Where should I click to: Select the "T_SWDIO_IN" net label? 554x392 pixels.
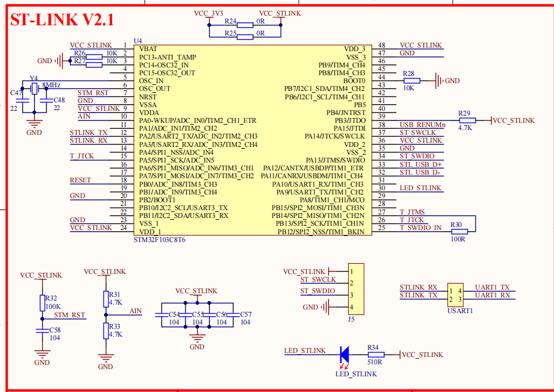420,228
